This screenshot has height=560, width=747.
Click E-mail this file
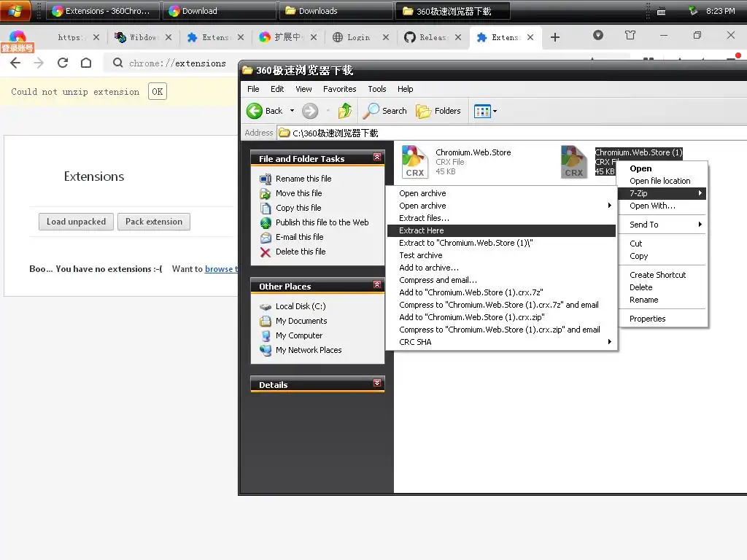tap(299, 237)
